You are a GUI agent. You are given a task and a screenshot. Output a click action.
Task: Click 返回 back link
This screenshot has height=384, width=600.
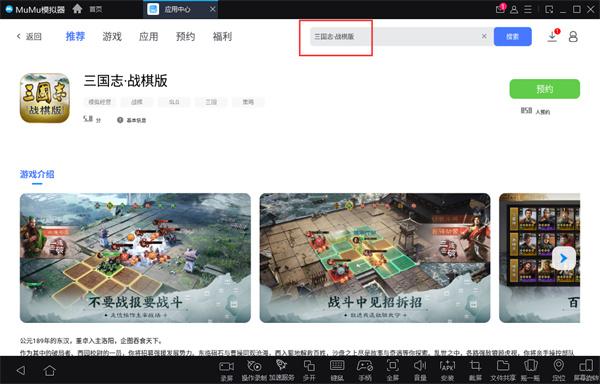(x=29, y=36)
